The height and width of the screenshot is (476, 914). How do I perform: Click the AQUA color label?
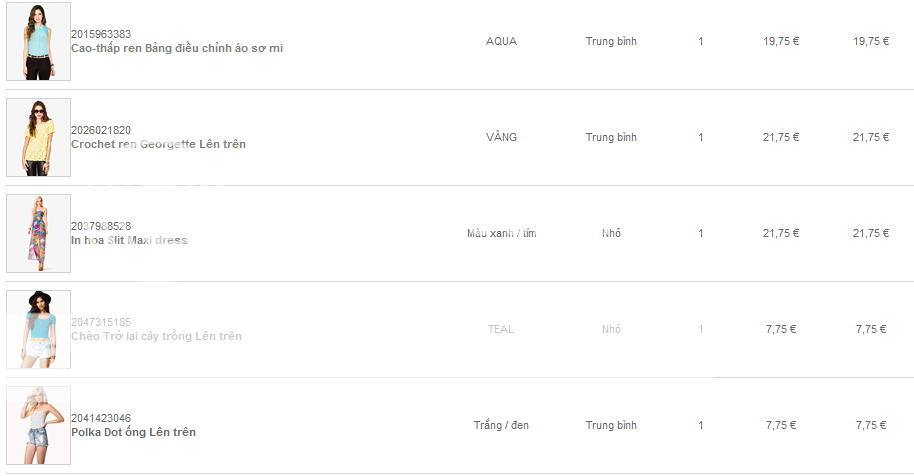click(x=501, y=41)
